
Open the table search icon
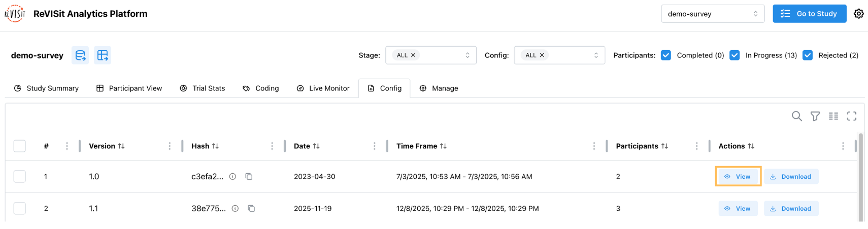[797, 116]
